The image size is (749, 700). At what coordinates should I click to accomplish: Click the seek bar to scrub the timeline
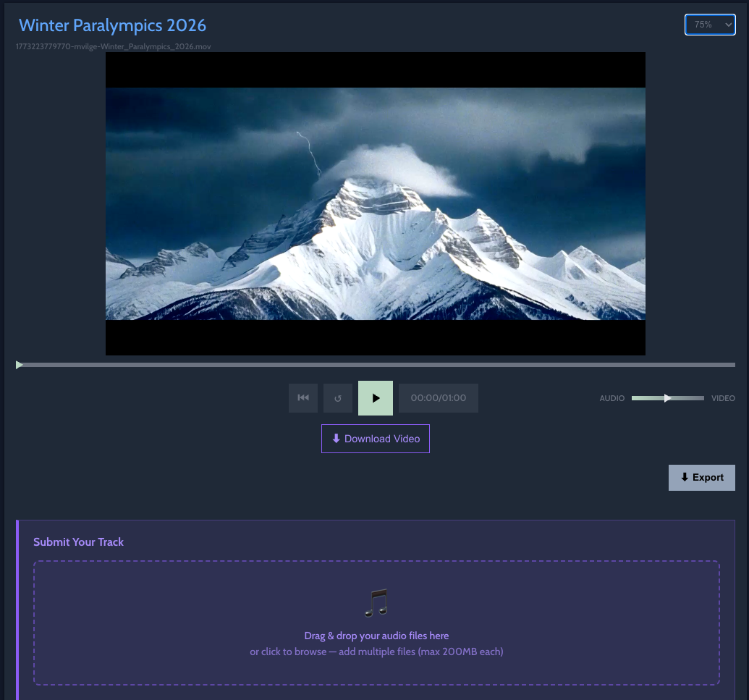click(x=362, y=364)
